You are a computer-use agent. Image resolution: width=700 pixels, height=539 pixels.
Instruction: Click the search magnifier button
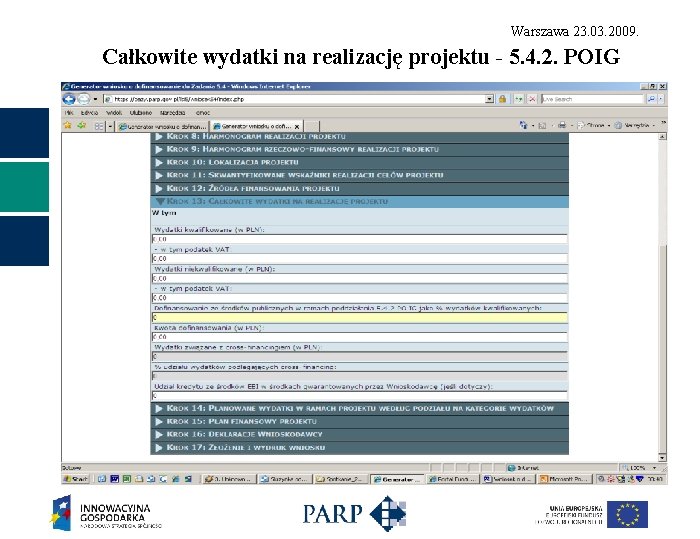pos(651,99)
